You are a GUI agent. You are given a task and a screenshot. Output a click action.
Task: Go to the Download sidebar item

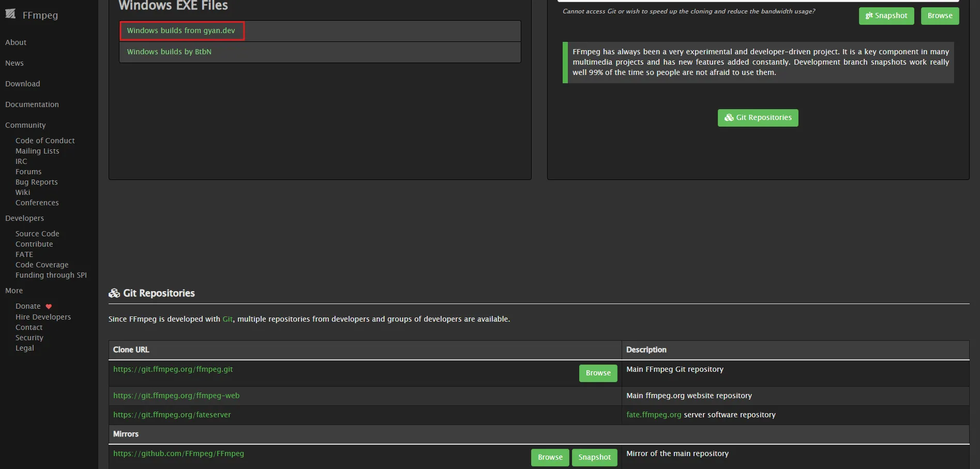tap(23, 84)
